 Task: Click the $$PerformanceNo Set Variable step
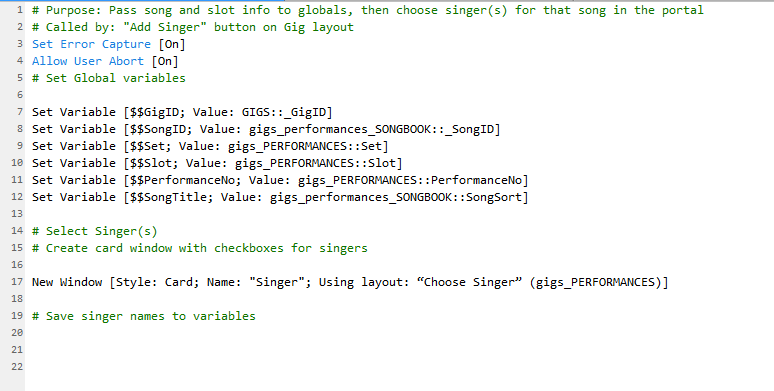click(x=280, y=180)
